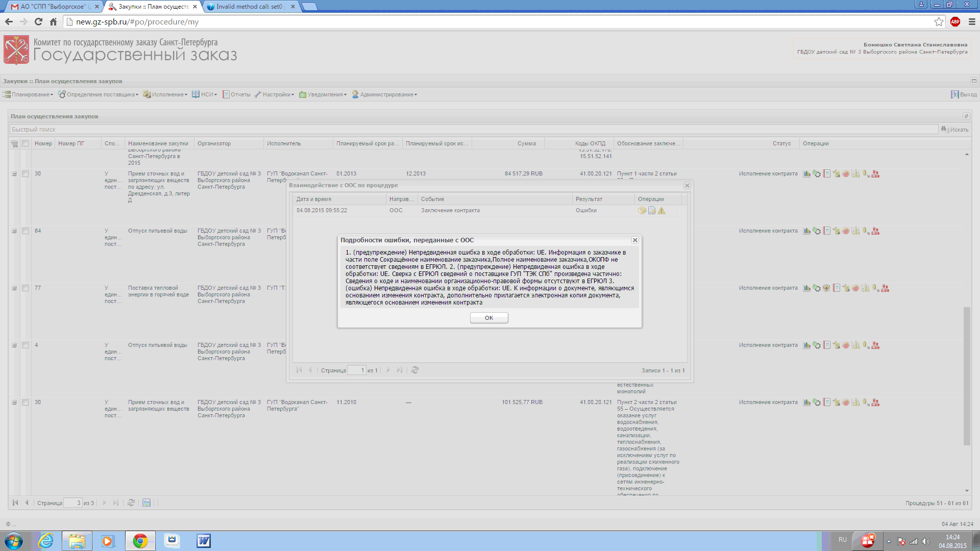This screenshot has height=551, width=980.
Task: Check the checkbox for row 4
Action: pyautogui.click(x=25, y=345)
